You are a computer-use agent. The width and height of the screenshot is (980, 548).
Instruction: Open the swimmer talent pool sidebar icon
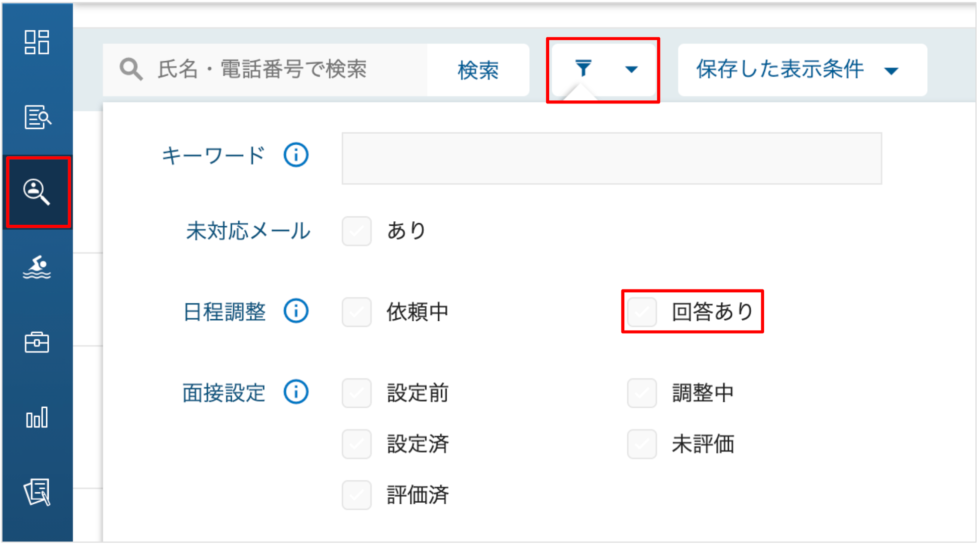click(x=37, y=268)
